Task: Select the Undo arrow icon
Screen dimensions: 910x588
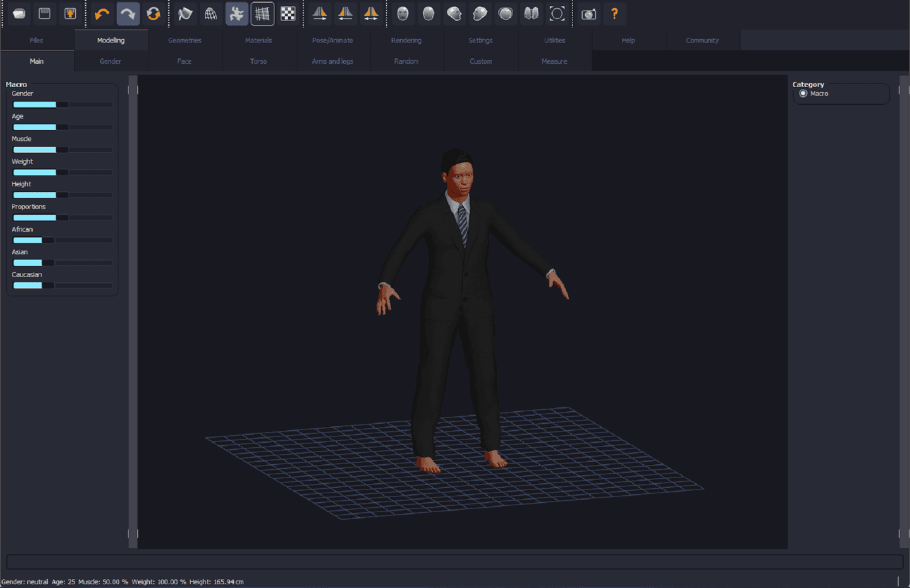Action: pos(102,13)
